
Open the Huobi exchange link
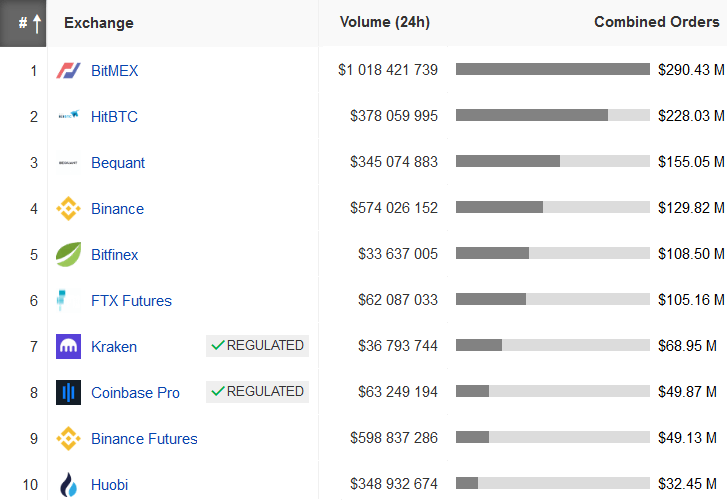click(109, 485)
